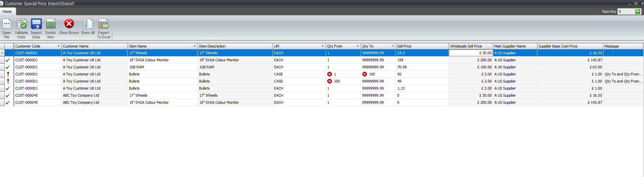Restore the window using title bar button
Image resolution: width=644 pixels, height=191 pixels.
click(636, 3)
